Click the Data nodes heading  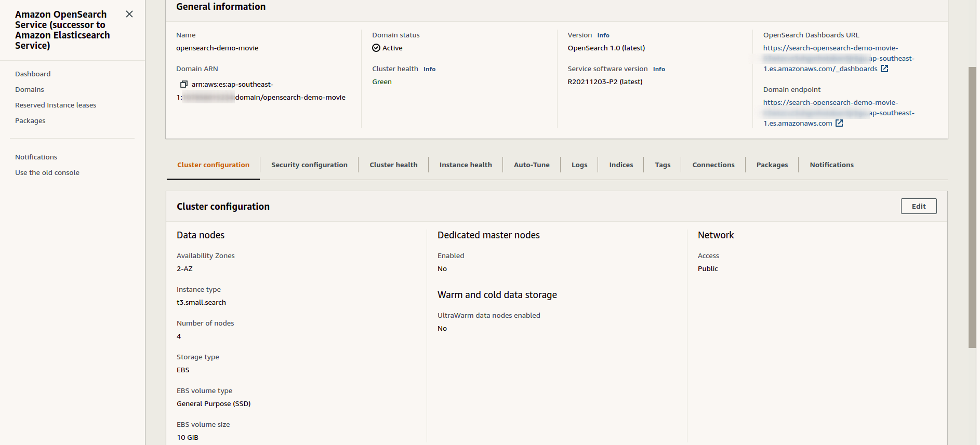pos(201,235)
